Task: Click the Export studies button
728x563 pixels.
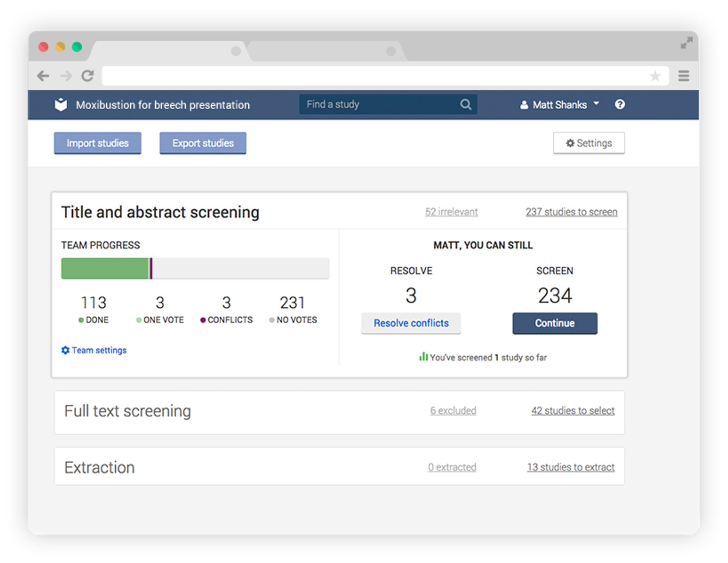Action: (203, 143)
